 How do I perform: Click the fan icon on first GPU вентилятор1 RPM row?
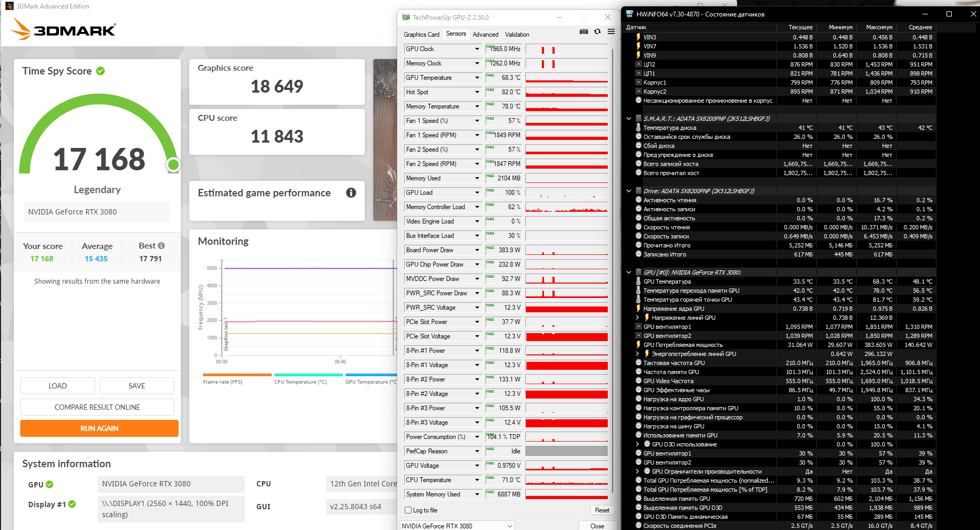(639, 327)
